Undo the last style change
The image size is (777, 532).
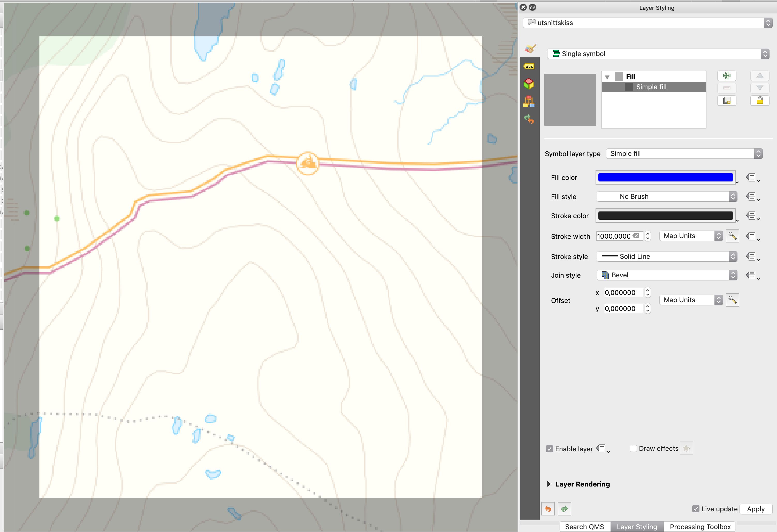[548, 508]
